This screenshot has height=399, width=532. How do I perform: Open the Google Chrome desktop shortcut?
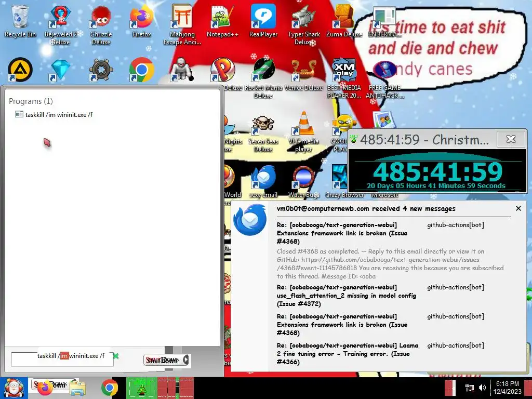[x=141, y=70]
